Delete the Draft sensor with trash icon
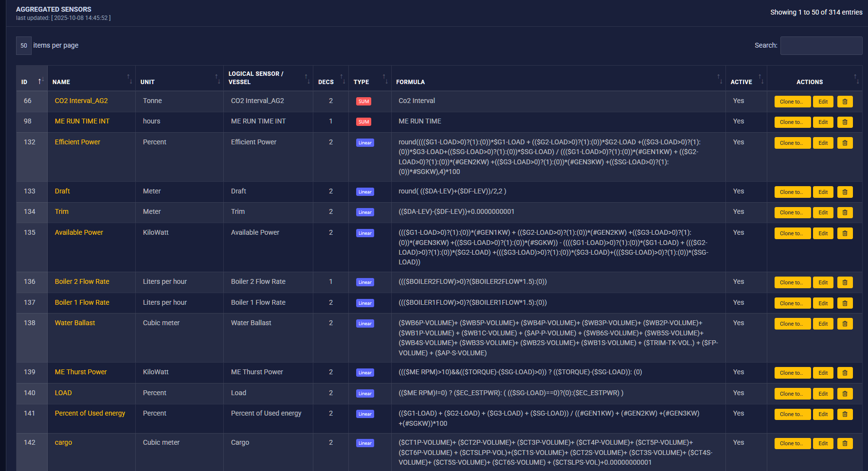 845,192
